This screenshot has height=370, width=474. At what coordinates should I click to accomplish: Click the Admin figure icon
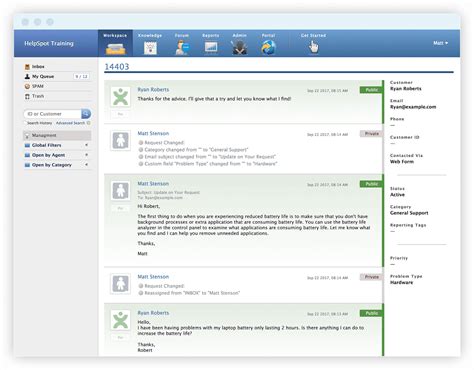[239, 47]
